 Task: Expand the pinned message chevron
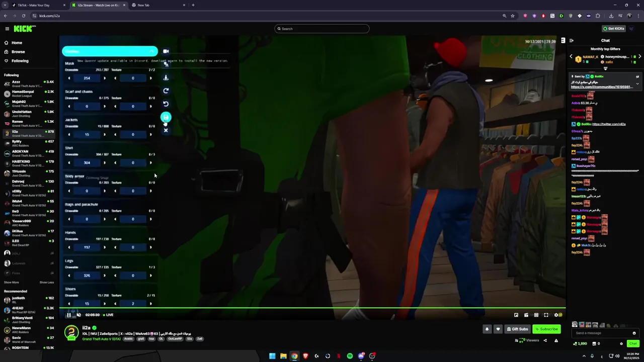[637, 83]
